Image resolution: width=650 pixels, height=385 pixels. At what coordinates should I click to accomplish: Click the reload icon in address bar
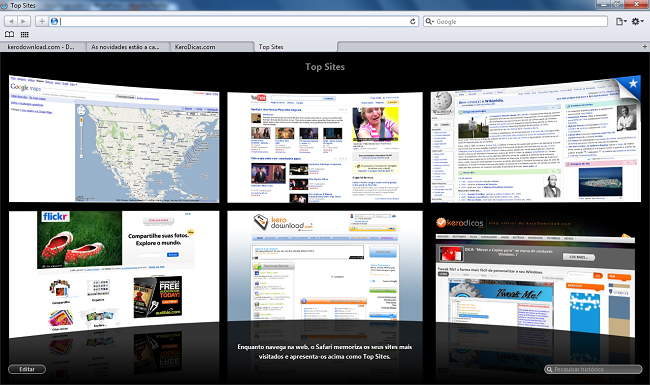(x=412, y=21)
